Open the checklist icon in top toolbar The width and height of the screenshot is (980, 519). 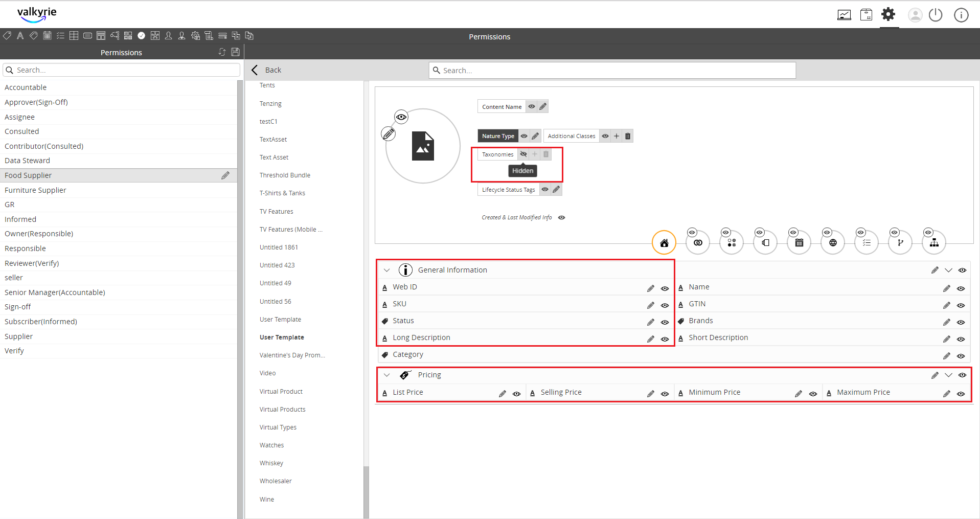tap(60, 36)
